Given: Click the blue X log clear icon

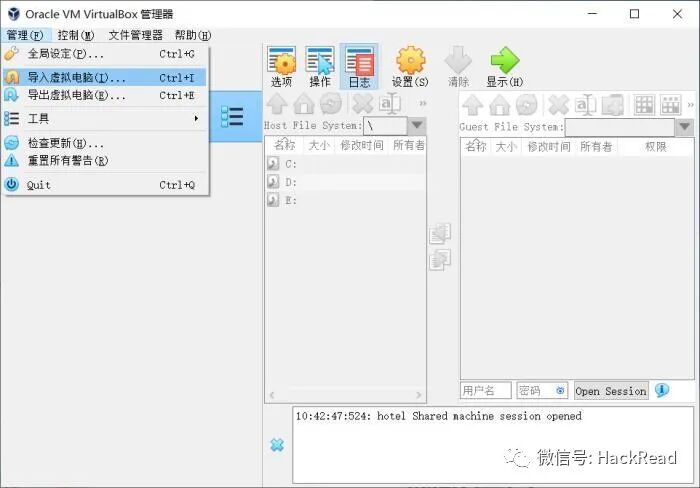Looking at the screenshot, I should pos(277,445).
